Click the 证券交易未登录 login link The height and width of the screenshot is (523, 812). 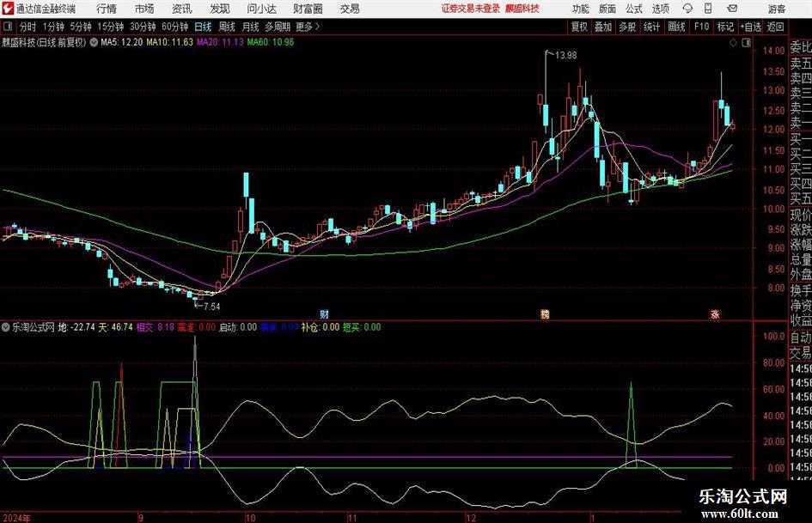click(471, 9)
